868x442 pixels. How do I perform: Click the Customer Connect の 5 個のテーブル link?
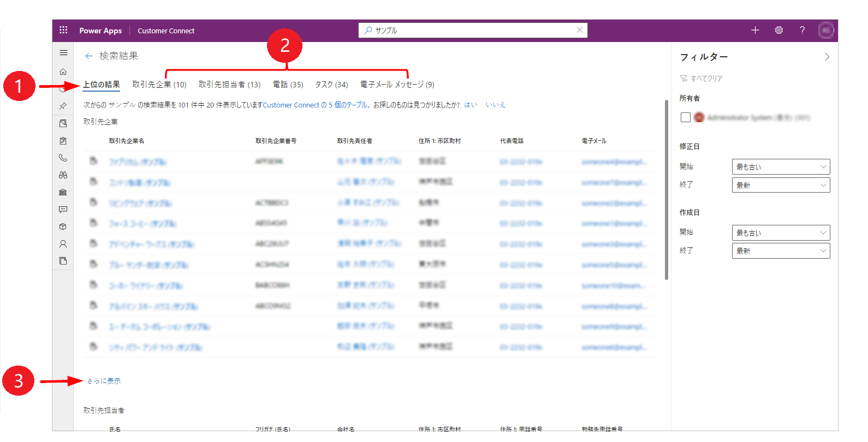click(x=316, y=105)
